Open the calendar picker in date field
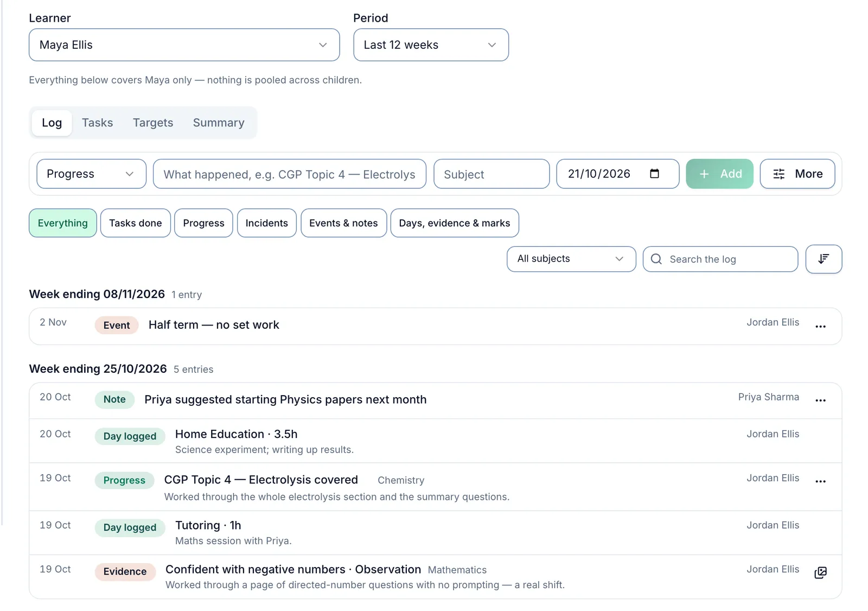 click(x=654, y=174)
